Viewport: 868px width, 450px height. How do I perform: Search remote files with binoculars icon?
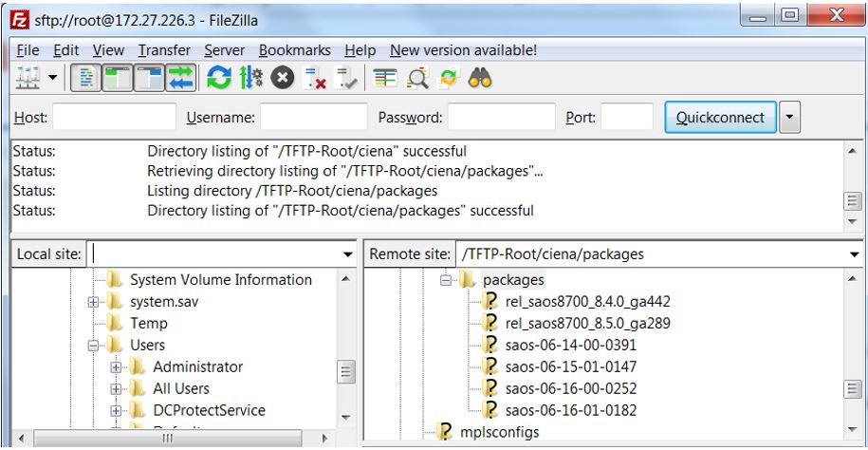click(479, 80)
